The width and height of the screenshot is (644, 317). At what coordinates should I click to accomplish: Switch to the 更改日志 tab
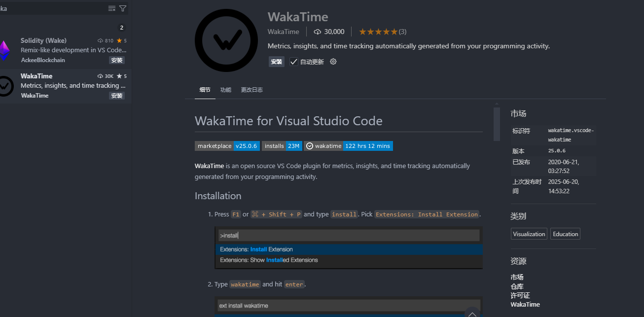click(x=252, y=90)
